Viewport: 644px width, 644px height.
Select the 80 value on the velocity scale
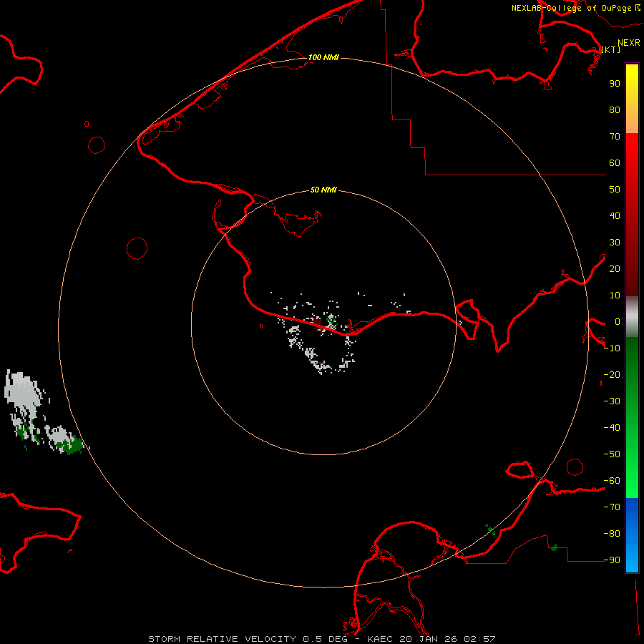615,109
